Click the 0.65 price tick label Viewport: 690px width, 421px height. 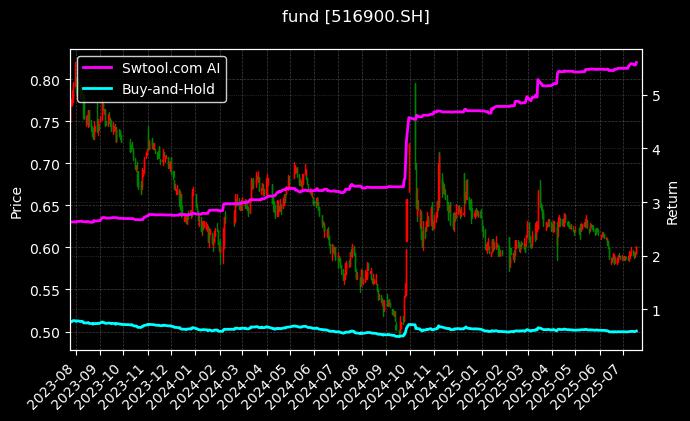point(43,206)
